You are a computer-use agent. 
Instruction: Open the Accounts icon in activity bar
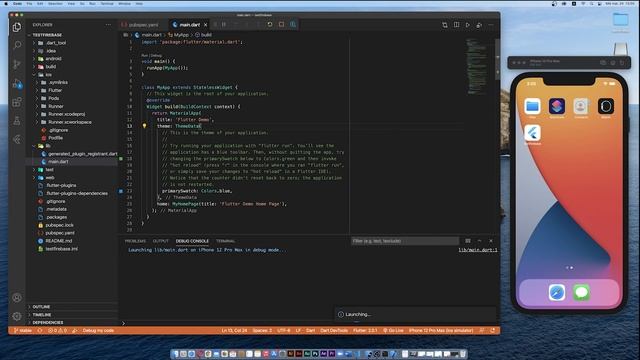pyautogui.click(x=17, y=298)
